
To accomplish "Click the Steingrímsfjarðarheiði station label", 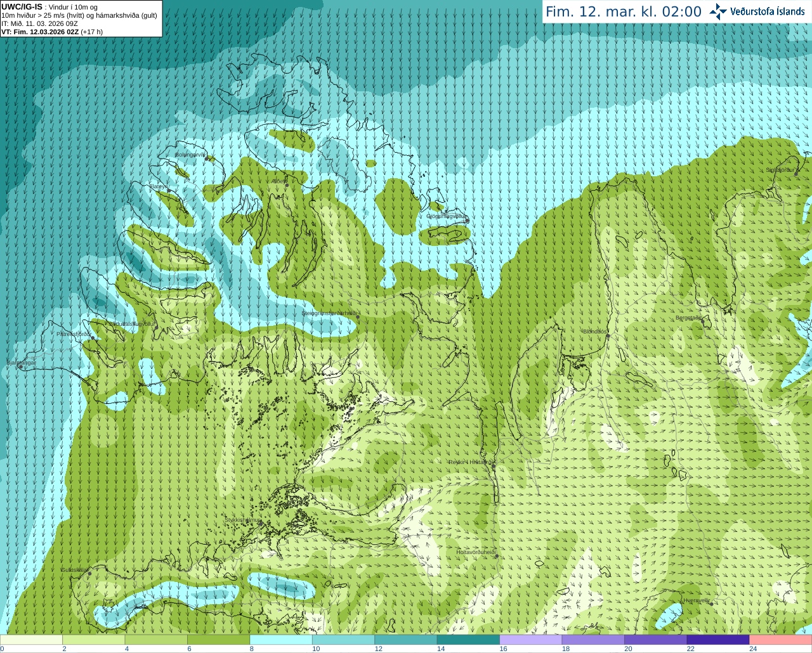I will tap(329, 313).
